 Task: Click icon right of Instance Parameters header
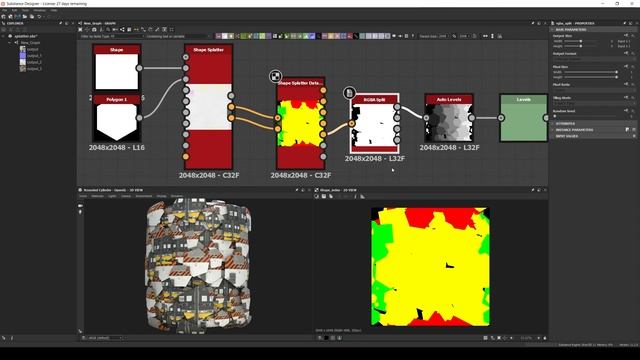click(627, 130)
